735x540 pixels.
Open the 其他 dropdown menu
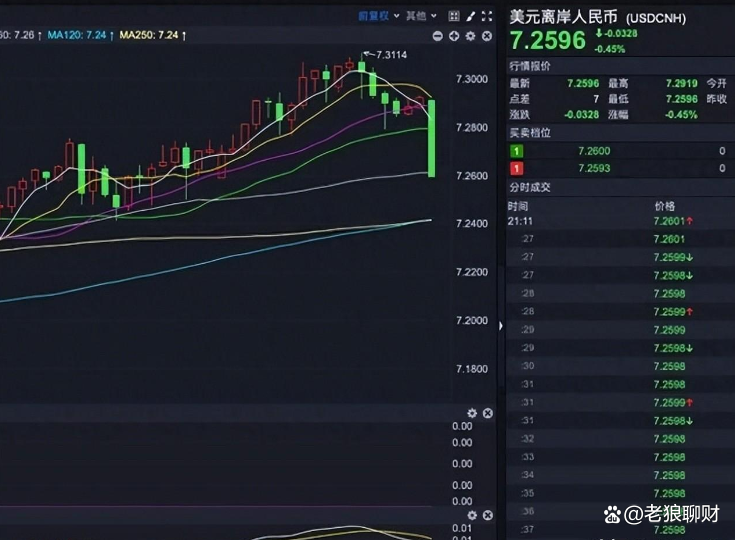(x=421, y=16)
